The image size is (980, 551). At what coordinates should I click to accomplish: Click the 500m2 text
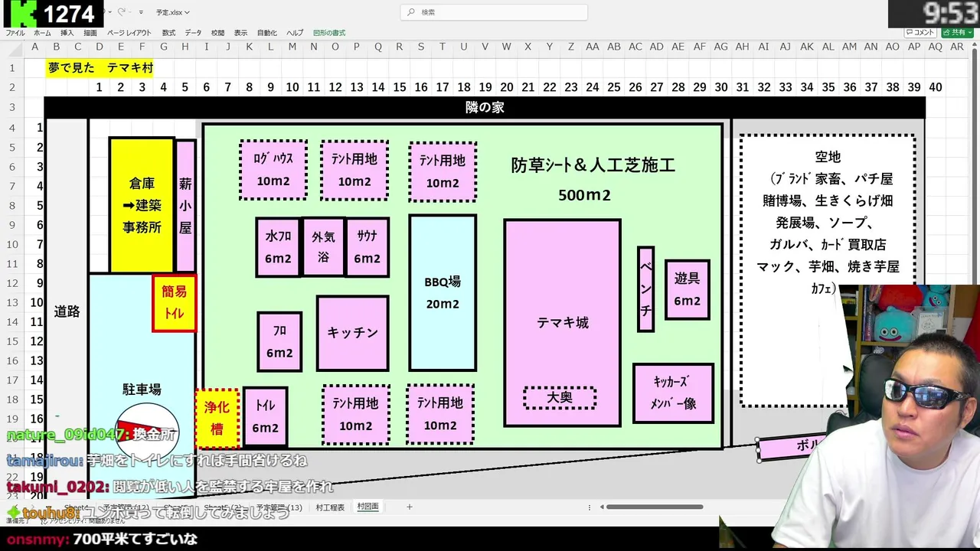point(584,195)
